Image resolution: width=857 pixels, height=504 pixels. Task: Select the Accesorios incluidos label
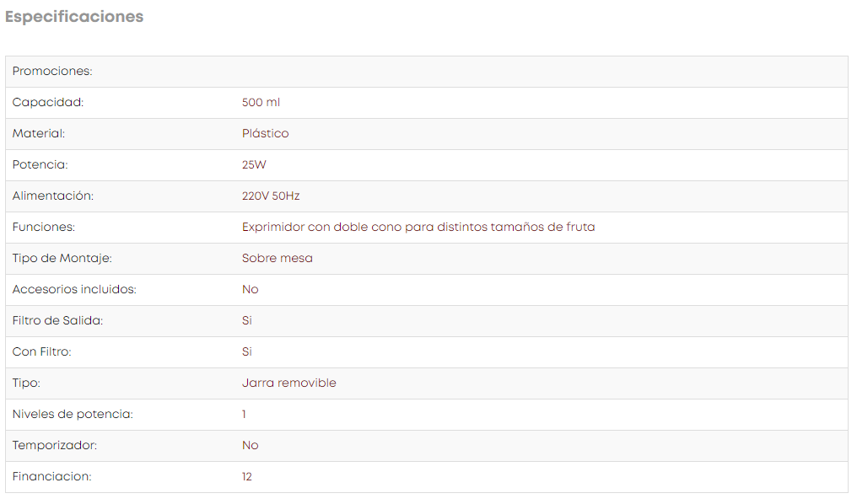pos(74,289)
